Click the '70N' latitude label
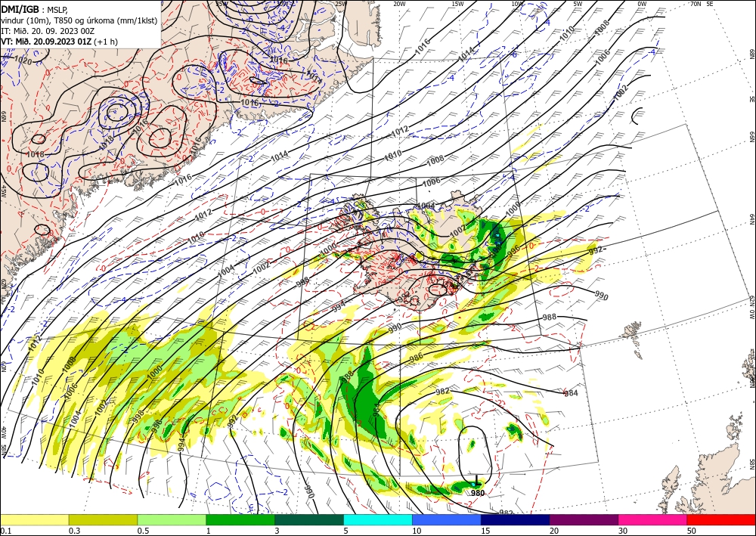The height and width of the screenshot is (536, 756). click(x=696, y=3)
